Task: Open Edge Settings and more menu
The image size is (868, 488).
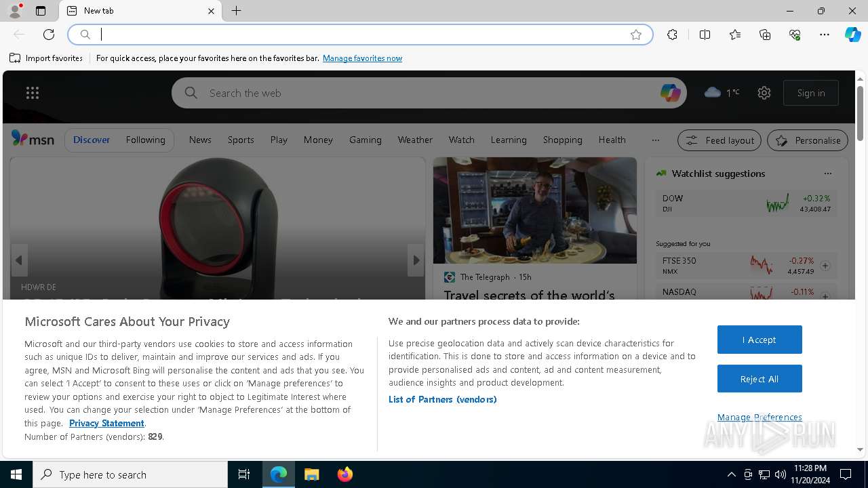Action: pos(825,35)
